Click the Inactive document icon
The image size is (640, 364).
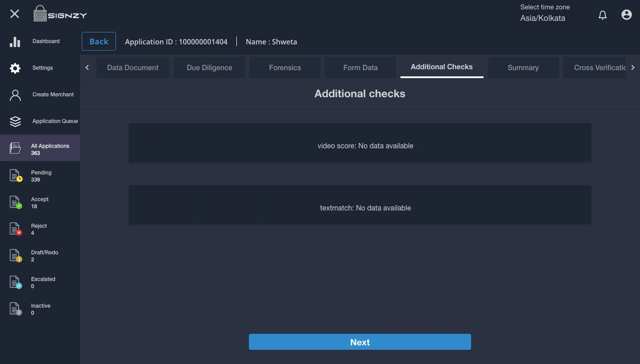point(16,309)
